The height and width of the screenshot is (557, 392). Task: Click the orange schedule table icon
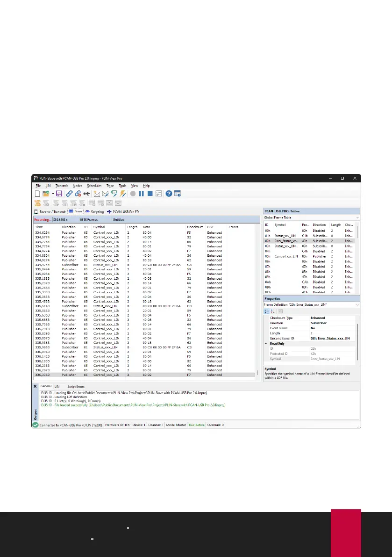[37, 203]
